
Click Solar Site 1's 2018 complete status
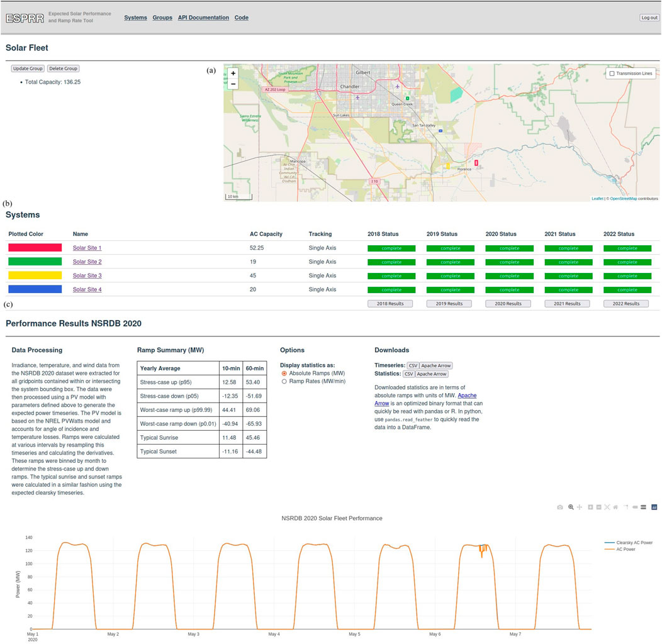click(x=391, y=248)
